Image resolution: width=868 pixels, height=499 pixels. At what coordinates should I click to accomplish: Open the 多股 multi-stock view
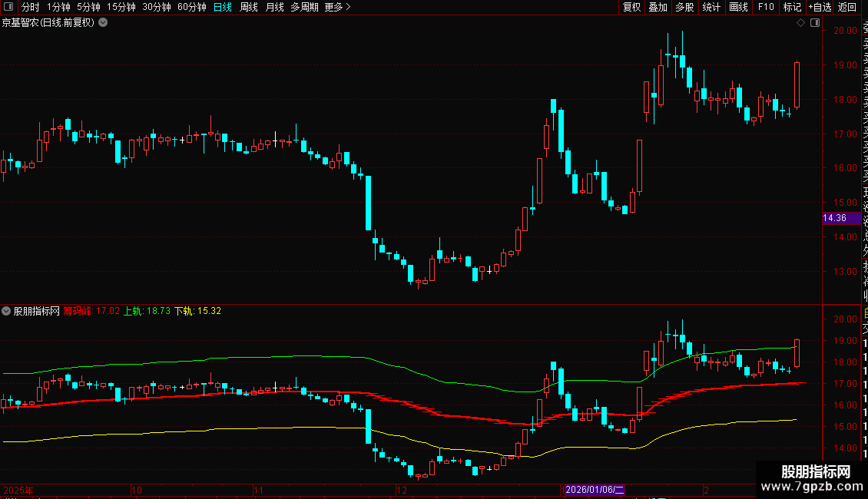click(684, 7)
